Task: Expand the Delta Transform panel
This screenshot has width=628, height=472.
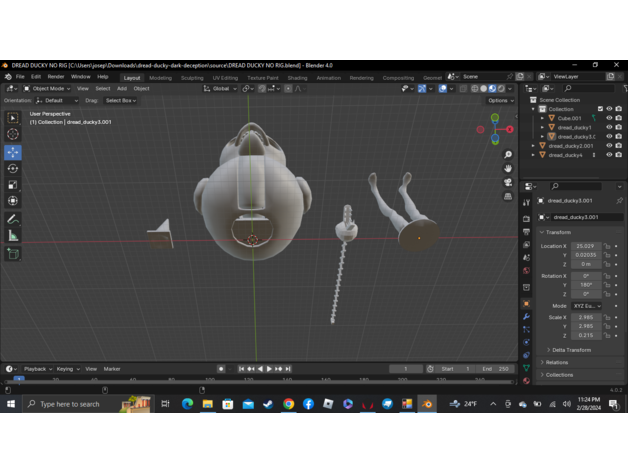Action: coord(570,350)
